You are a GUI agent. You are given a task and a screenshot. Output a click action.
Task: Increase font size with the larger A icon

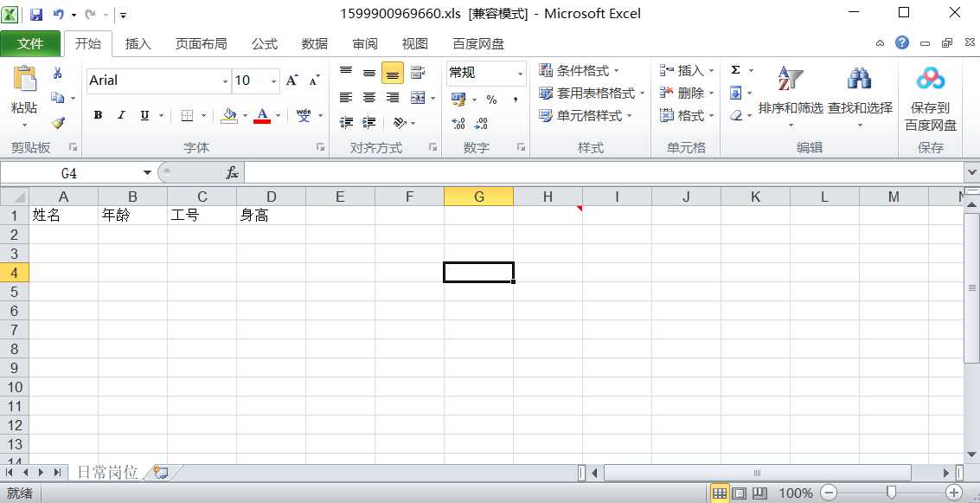(291, 80)
